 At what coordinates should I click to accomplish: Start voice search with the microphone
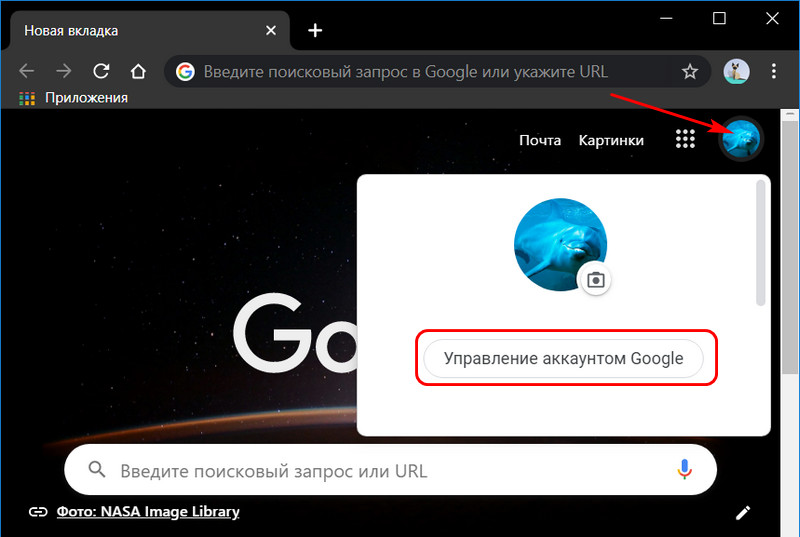pos(684,469)
